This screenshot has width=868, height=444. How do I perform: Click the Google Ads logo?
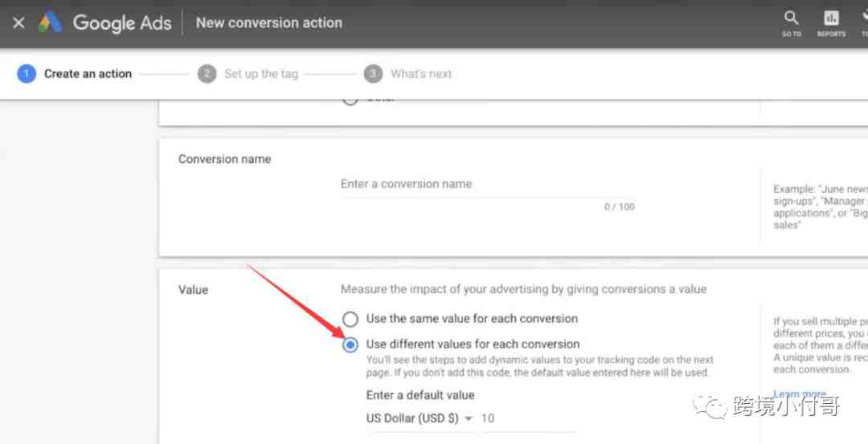pyautogui.click(x=105, y=22)
